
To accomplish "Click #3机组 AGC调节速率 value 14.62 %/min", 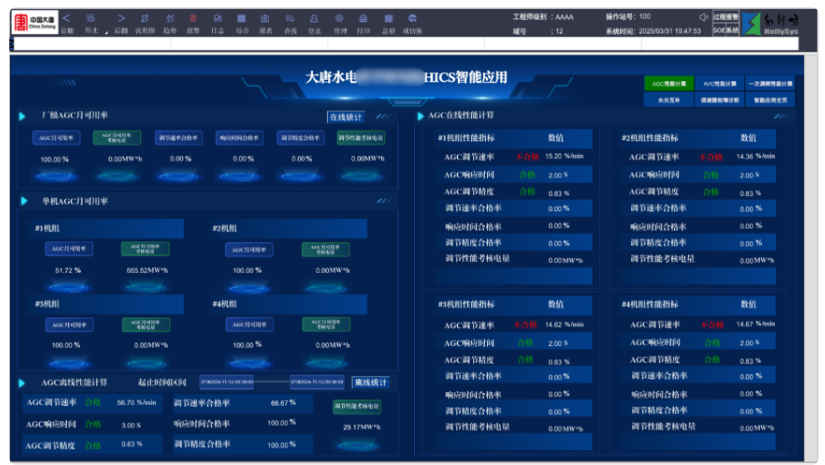I will tap(564, 325).
